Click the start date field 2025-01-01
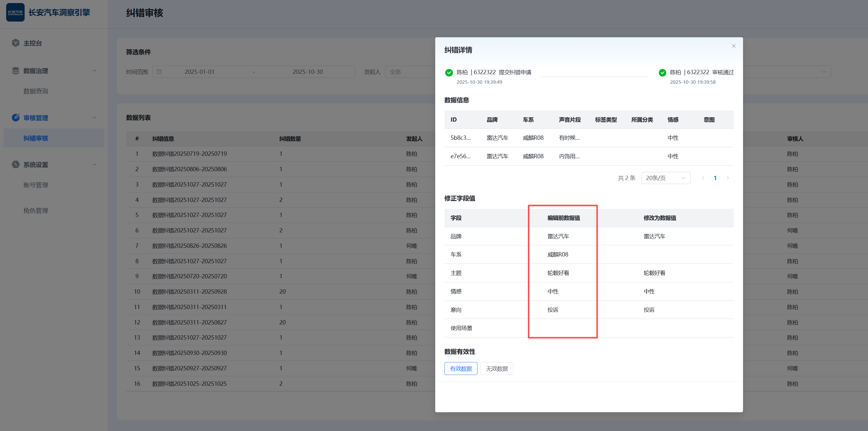 pyautogui.click(x=199, y=72)
